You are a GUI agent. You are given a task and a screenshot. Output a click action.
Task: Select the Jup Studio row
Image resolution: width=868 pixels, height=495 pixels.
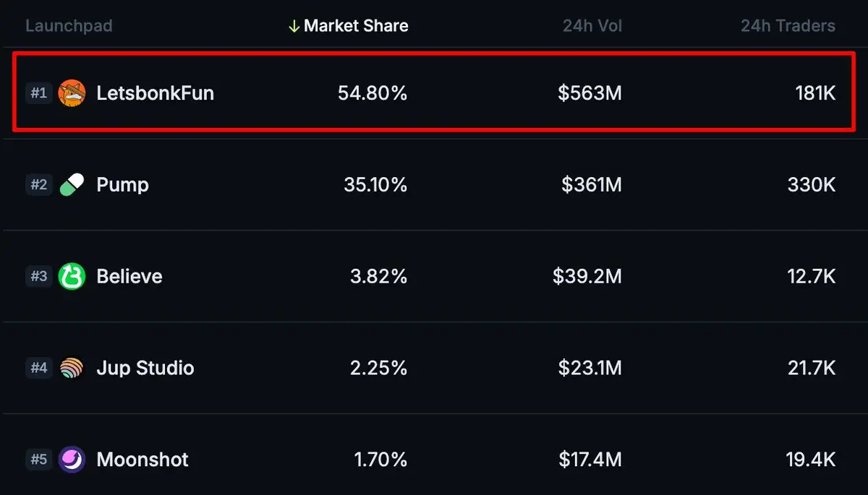[x=434, y=368]
